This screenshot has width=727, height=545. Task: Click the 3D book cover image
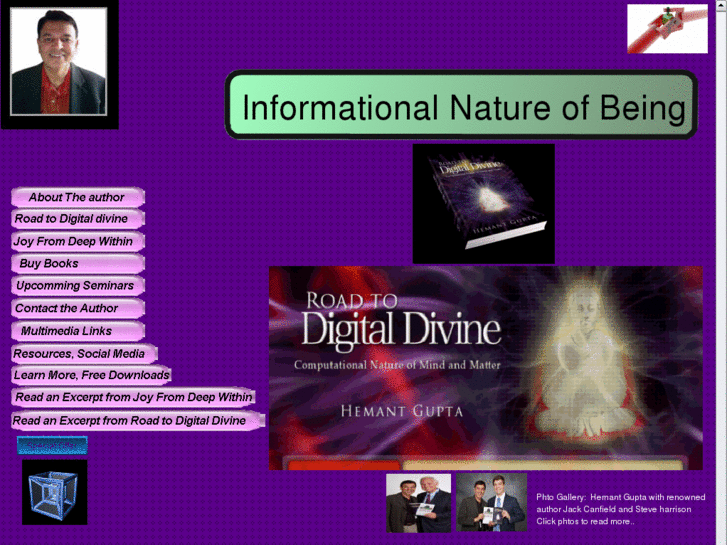click(484, 204)
